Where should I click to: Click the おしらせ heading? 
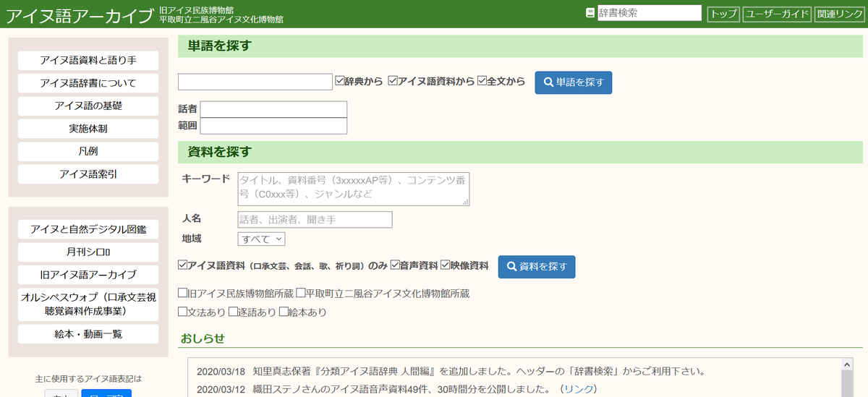pyautogui.click(x=203, y=338)
